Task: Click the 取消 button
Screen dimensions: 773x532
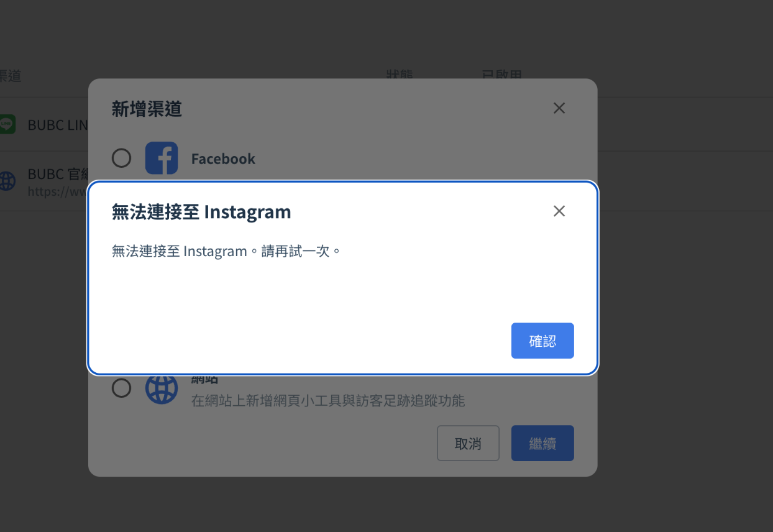Action: [468, 443]
